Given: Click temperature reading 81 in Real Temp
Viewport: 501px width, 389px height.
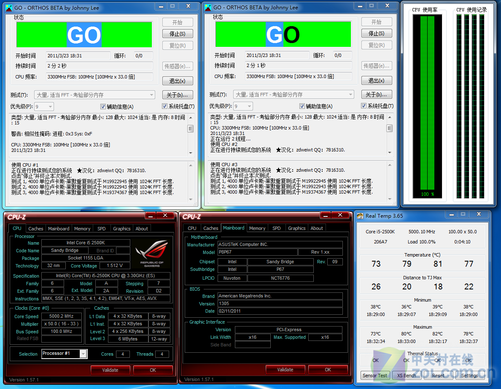Looking at the screenshot, I should point(438,264).
